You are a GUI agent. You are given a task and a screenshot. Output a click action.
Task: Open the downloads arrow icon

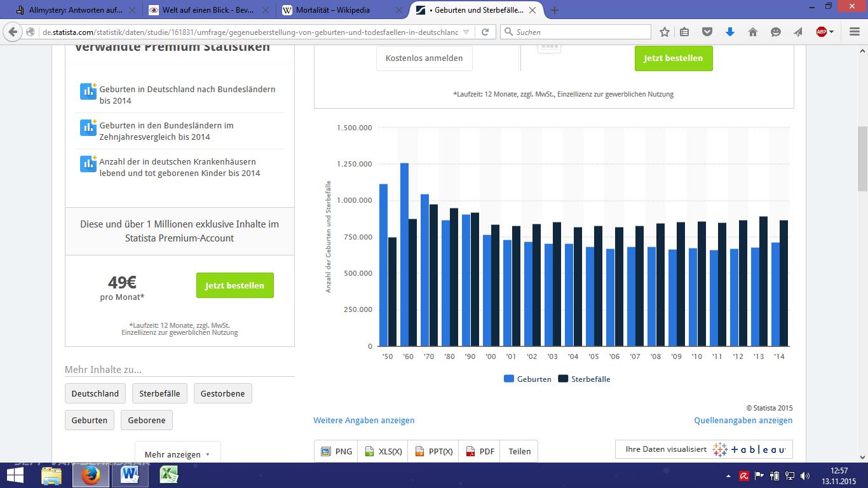(x=730, y=32)
